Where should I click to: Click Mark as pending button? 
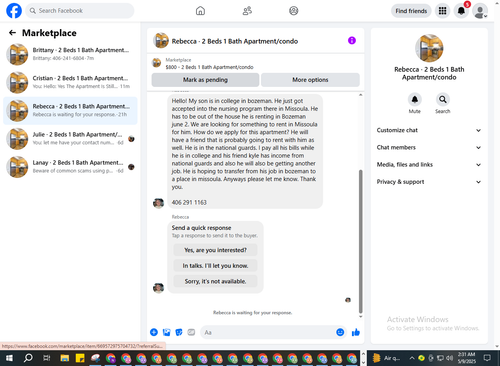click(x=205, y=80)
